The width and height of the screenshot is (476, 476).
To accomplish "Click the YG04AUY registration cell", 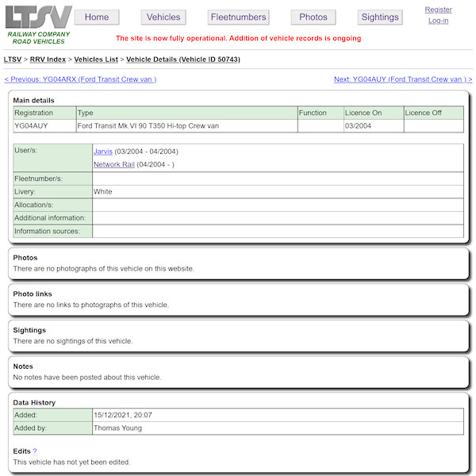I will tap(44, 125).
